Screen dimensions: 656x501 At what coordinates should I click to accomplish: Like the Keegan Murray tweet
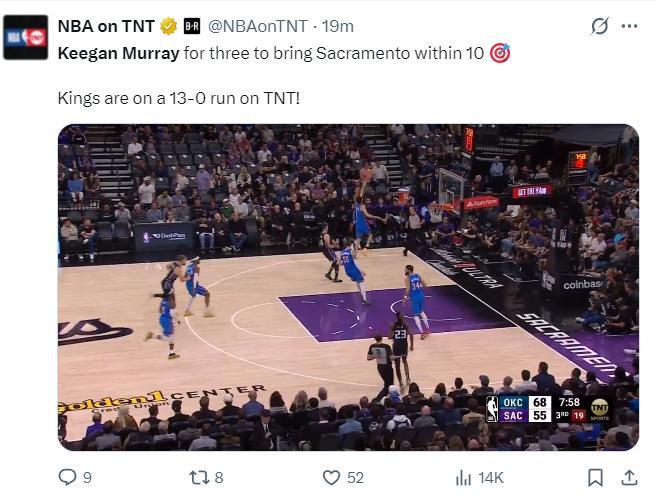(x=331, y=477)
